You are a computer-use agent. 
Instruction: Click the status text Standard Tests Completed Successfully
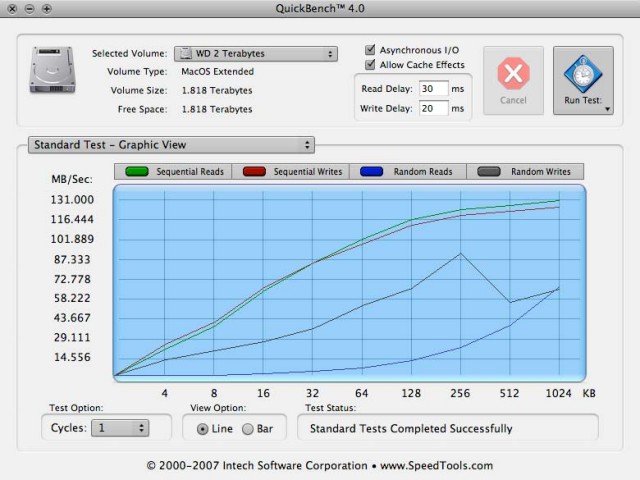click(411, 429)
